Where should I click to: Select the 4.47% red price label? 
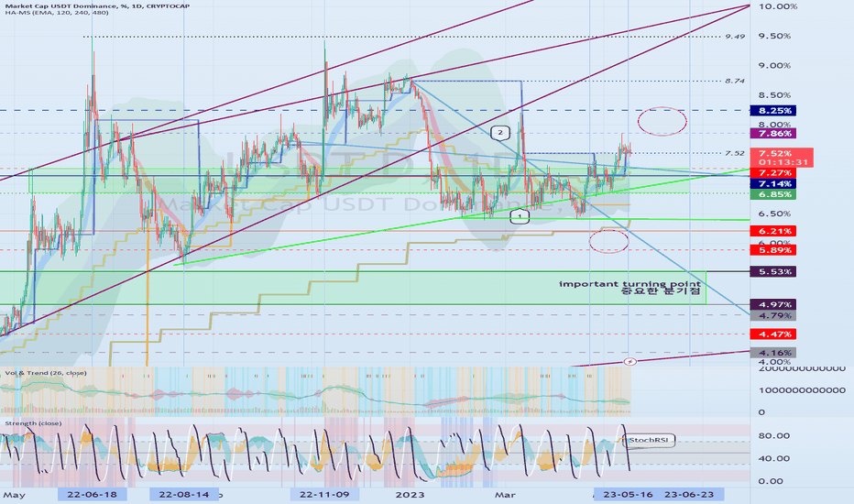[x=772, y=334]
